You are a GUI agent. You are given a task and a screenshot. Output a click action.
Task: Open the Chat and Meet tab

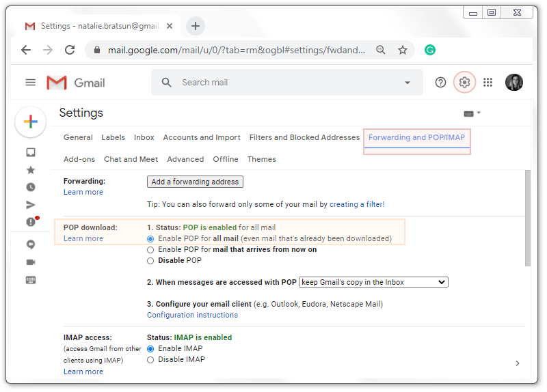click(131, 159)
